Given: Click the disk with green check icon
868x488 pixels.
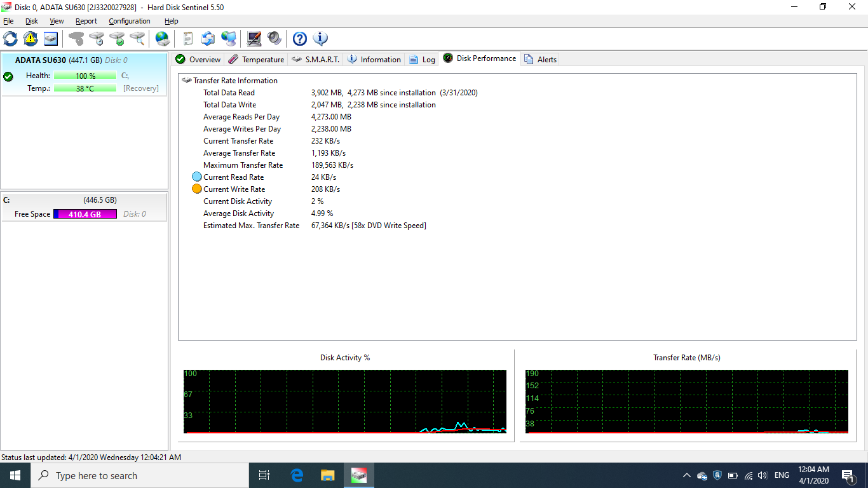Looking at the screenshot, I should click(117, 39).
